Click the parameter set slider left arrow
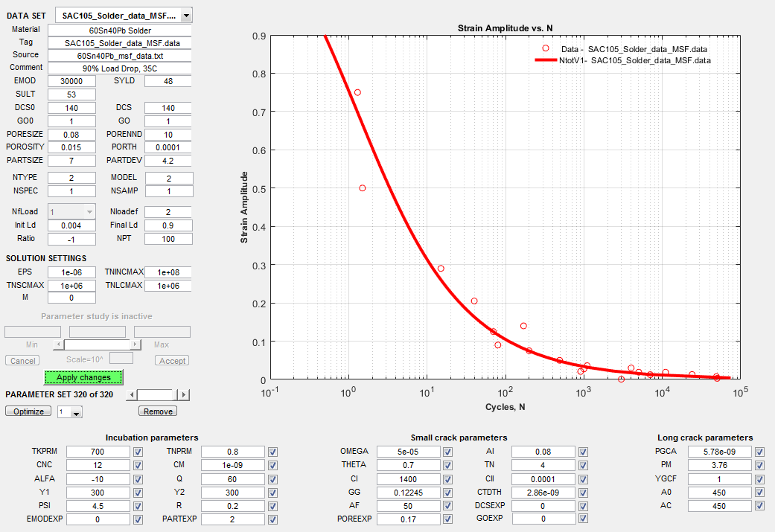This screenshot has height=532, width=775. pyautogui.click(x=133, y=395)
